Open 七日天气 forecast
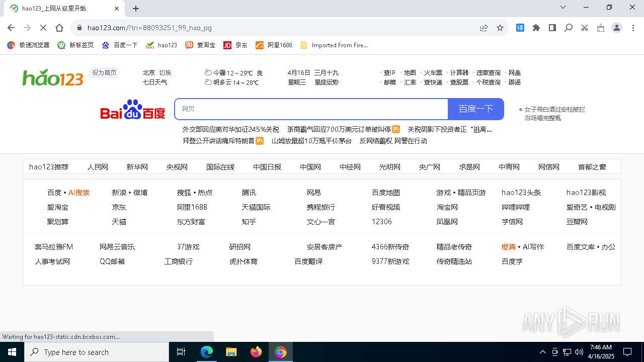 [155, 82]
